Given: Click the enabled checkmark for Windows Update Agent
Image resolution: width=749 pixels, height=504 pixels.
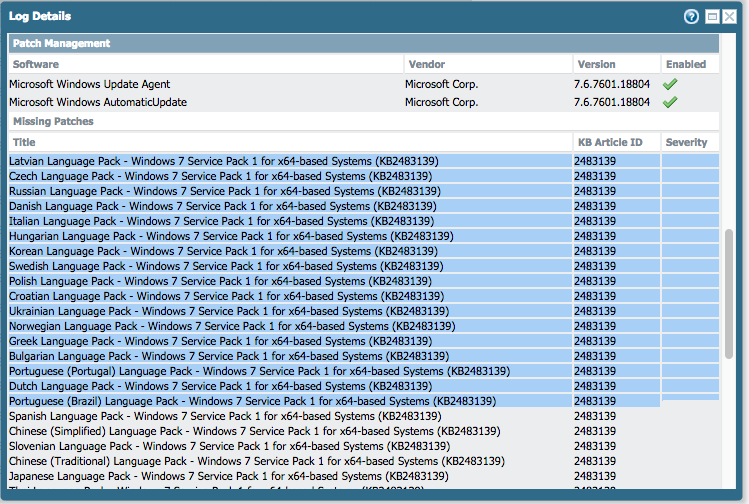Looking at the screenshot, I should pos(670,84).
